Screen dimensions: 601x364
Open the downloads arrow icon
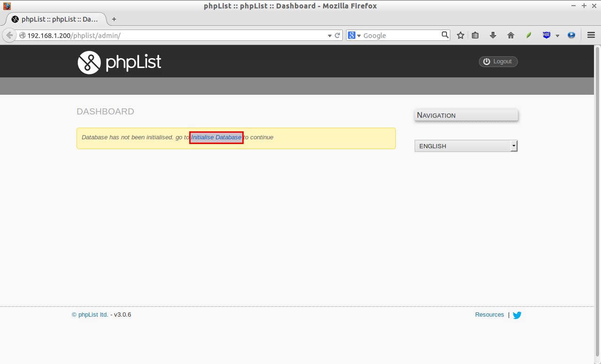pyautogui.click(x=493, y=35)
